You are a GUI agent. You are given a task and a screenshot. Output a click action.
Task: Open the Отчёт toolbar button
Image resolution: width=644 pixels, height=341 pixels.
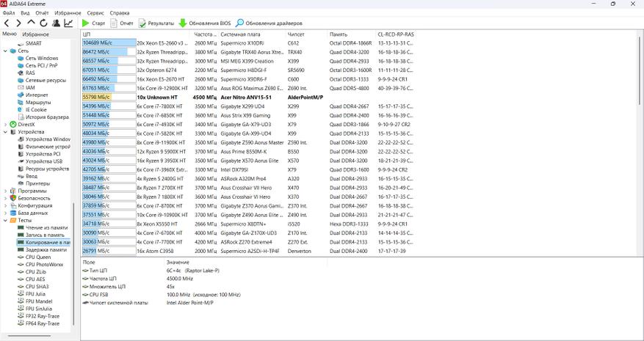pyautogui.click(x=122, y=23)
